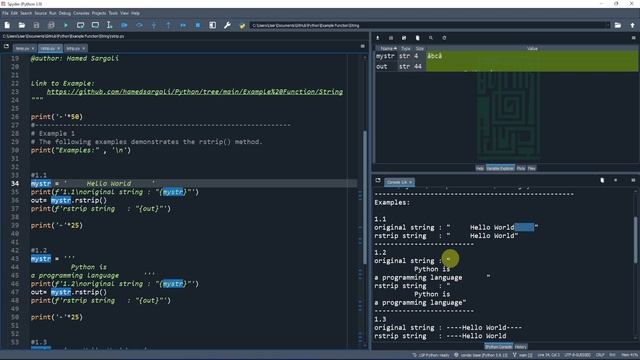Viewport: 640px width, 360px height.
Task: Save data as icon in Variable Explorer
Action: pos(404,38)
